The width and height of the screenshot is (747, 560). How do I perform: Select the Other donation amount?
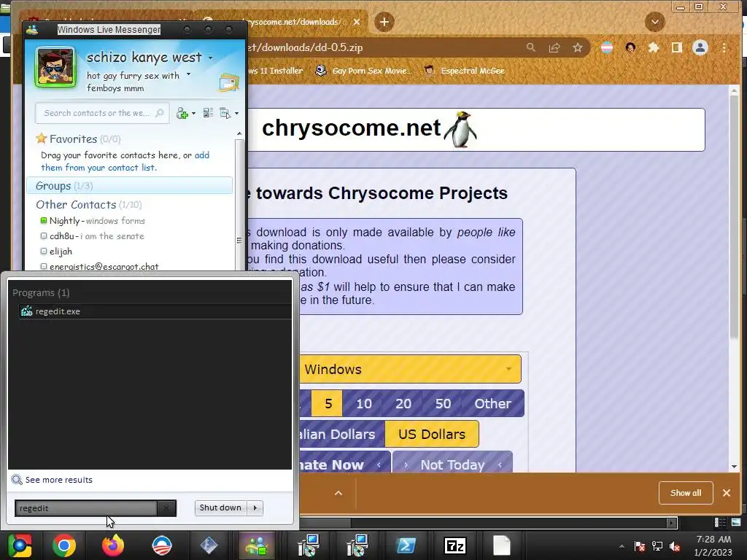493,404
